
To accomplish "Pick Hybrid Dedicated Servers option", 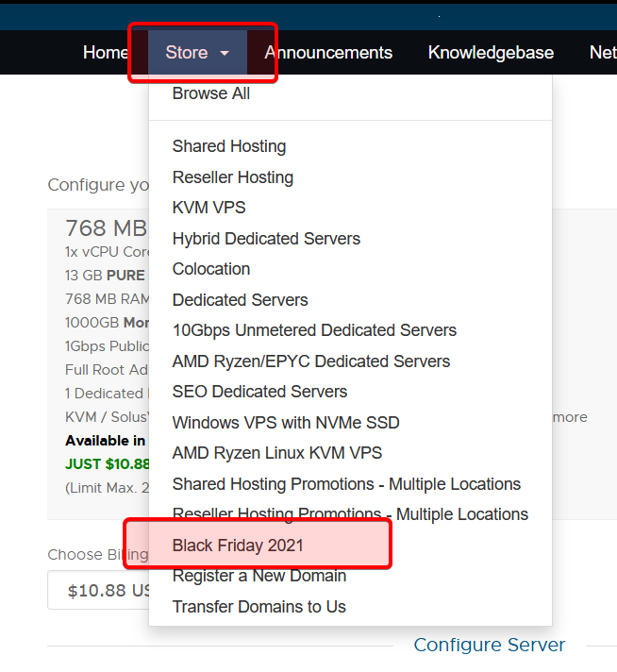I will click(x=266, y=239).
